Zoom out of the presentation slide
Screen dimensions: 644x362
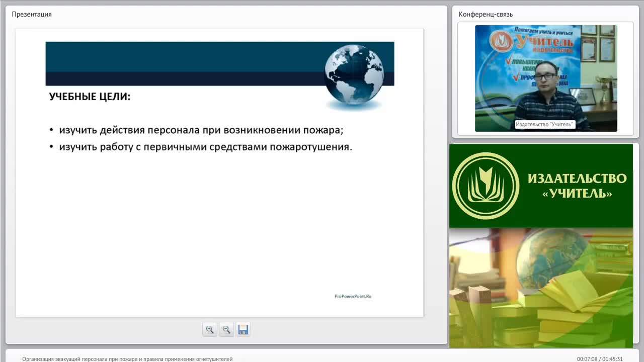pos(226,330)
